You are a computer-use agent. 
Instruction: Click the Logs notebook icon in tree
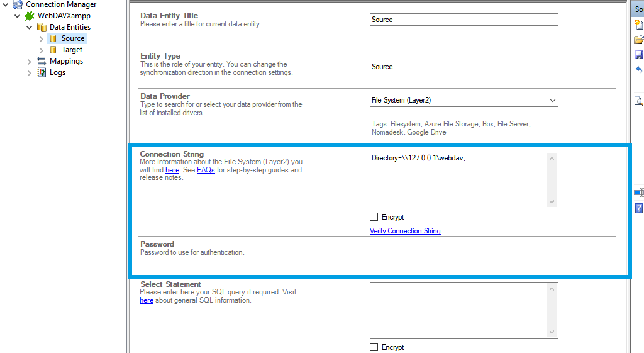[x=42, y=72]
